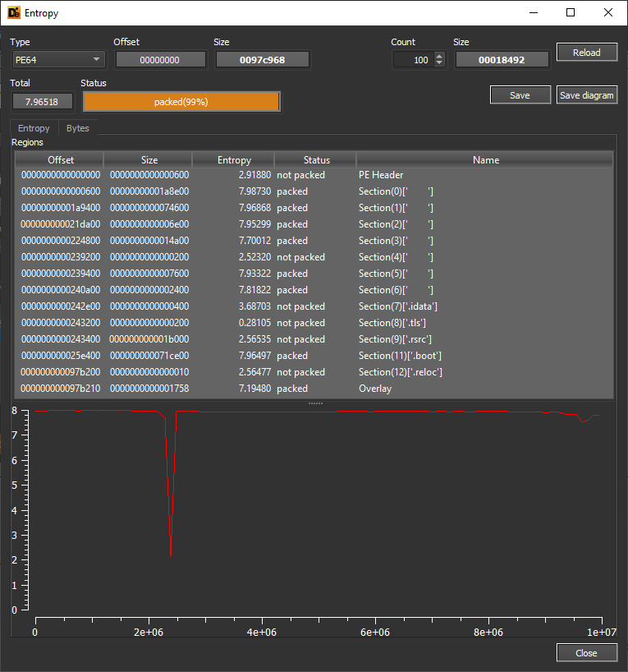Click the Close button at bottom
Viewport: 628px width, 672px height.
[586, 653]
